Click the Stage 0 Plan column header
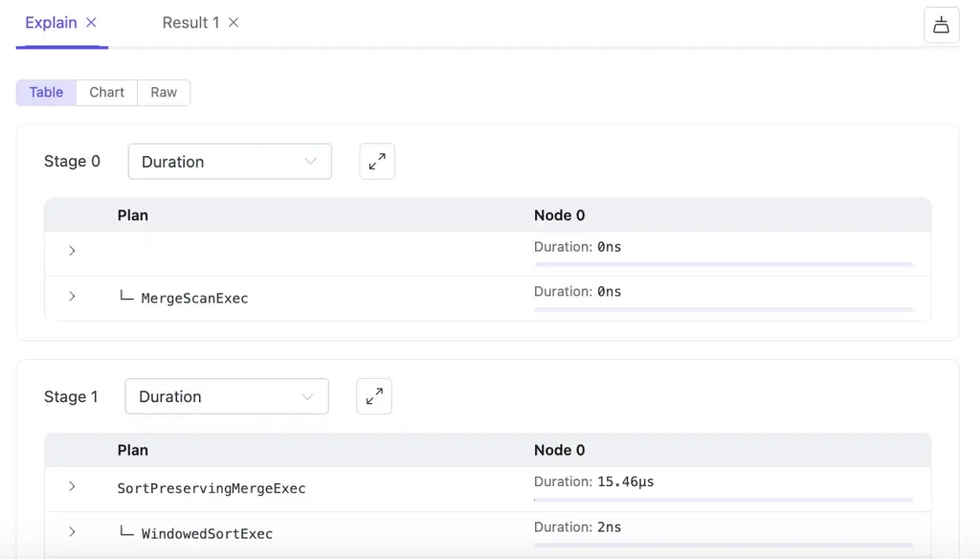 (132, 215)
